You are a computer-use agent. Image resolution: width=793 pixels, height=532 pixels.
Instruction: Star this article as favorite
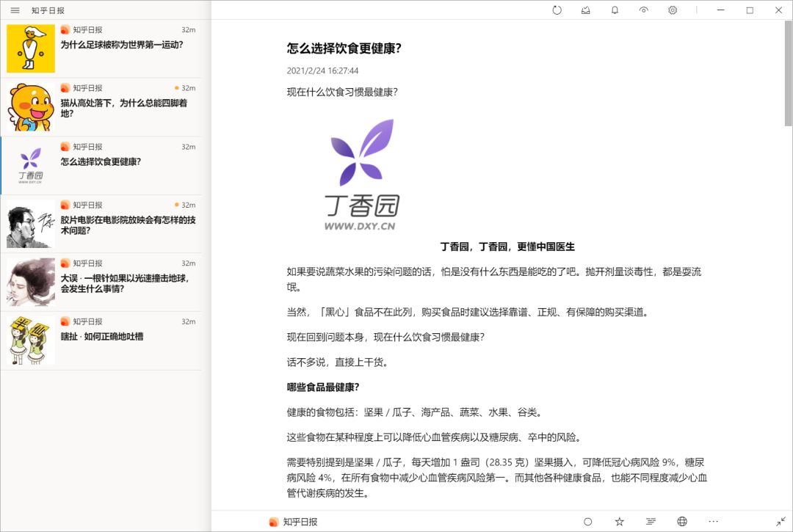click(619, 522)
